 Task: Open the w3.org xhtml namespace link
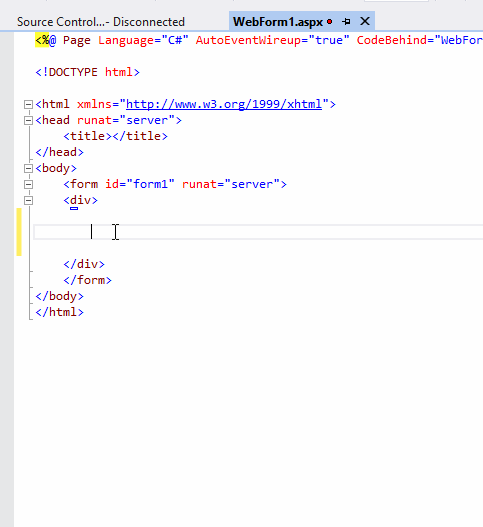[x=224, y=104]
